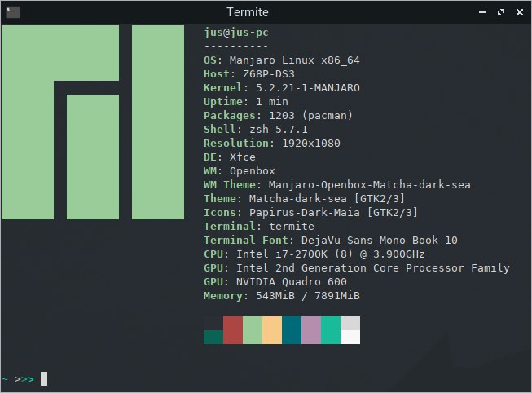The height and width of the screenshot is (393, 532).
Task: Click the bright turquoise color block
Action: pos(331,330)
